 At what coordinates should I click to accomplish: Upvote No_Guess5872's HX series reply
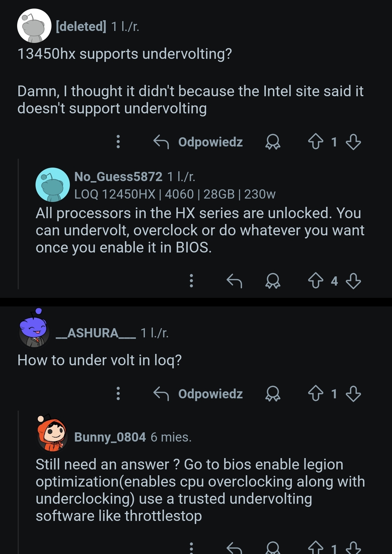(x=315, y=281)
